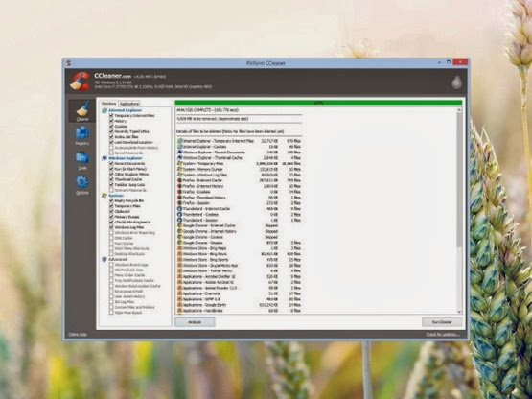Enable the Old Prefetch data checkbox
The image size is (532, 399).
[x=111, y=270]
